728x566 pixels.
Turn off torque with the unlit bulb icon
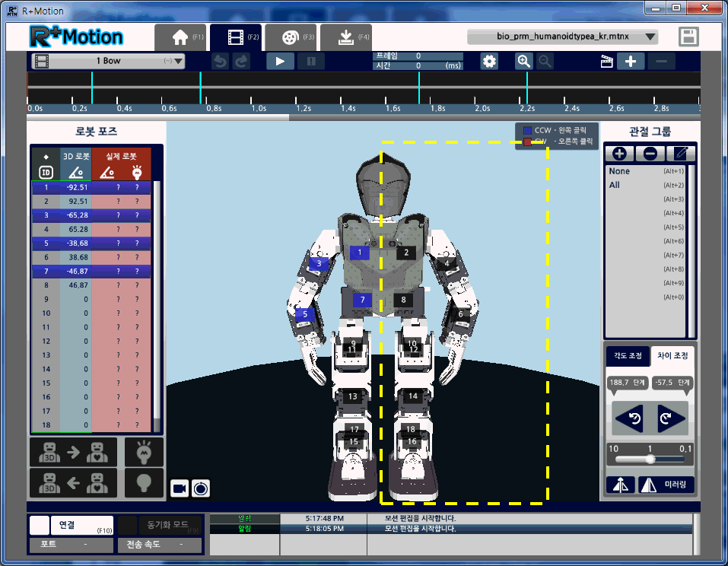144,483
